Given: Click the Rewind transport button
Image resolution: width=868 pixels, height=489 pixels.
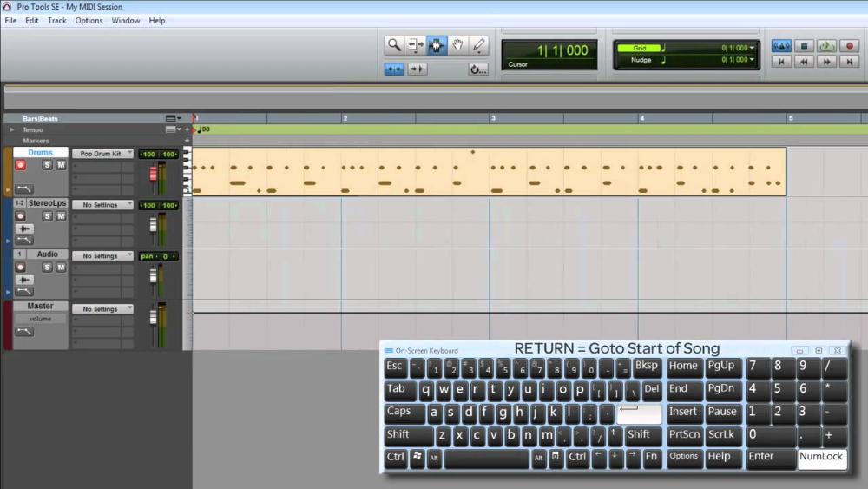Looking at the screenshot, I should point(804,62).
